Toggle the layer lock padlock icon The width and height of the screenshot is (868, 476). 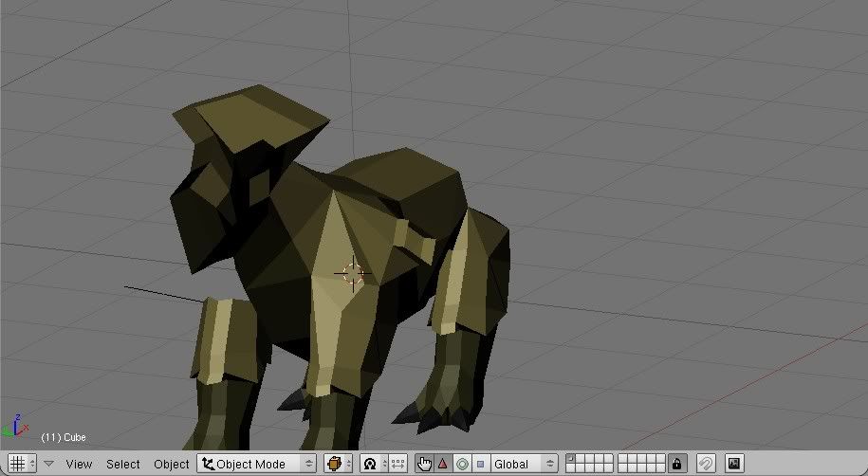click(677, 464)
